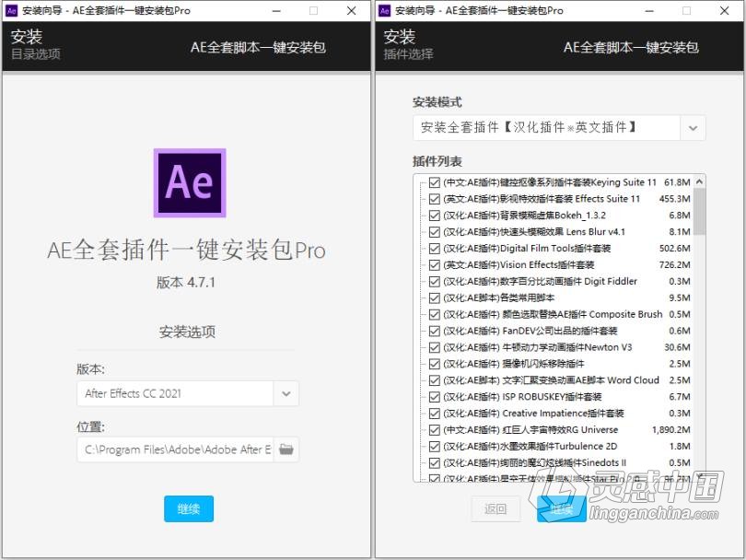Click the install location path field
The height and width of the screenshot is (560, 746).
point(175,449)
